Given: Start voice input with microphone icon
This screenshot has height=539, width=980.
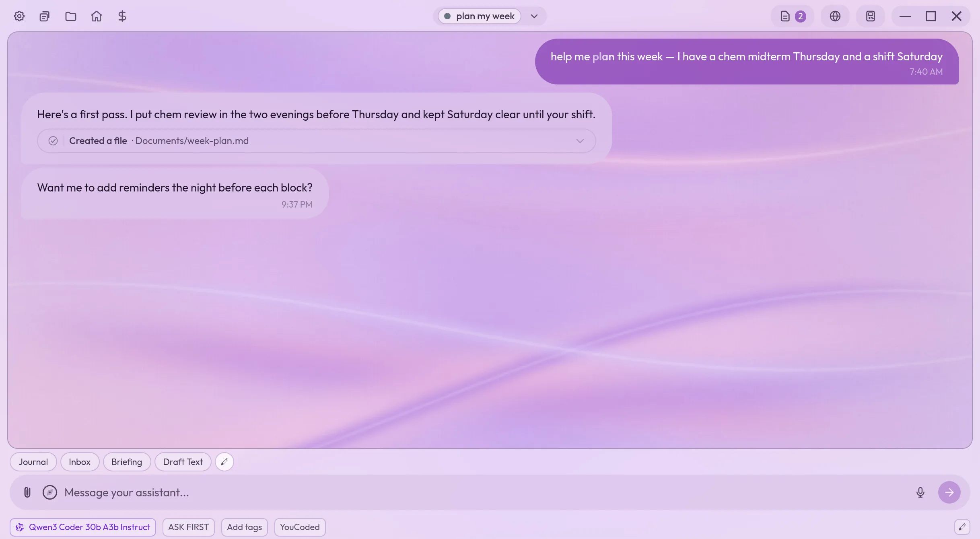Looking at the screenshot, I should [x=920, y=492].
